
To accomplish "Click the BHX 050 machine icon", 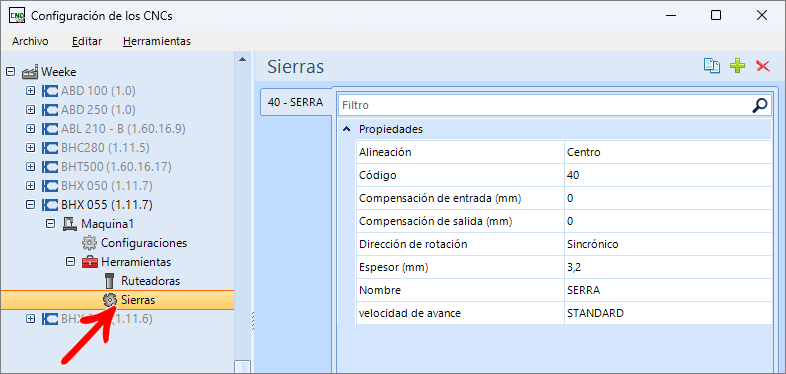I will click(x=50, y=185).
